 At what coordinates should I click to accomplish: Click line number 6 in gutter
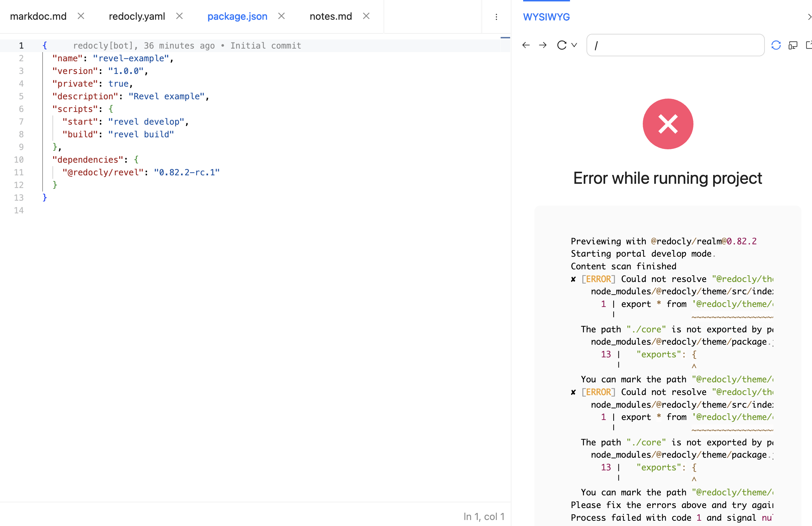coord(21,109)
